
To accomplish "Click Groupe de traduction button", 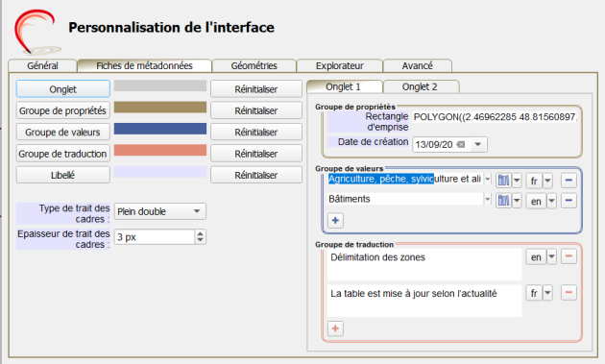I will tap(62, 154).
